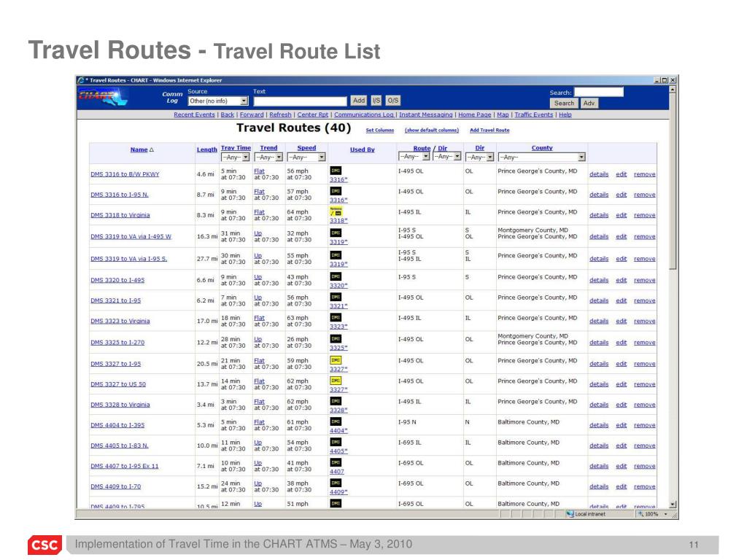The height and width of the screenshot is (560, 747).
Task: Click the DMS icon in the 3323 to Virginia row
Action: tap(336, 317)
